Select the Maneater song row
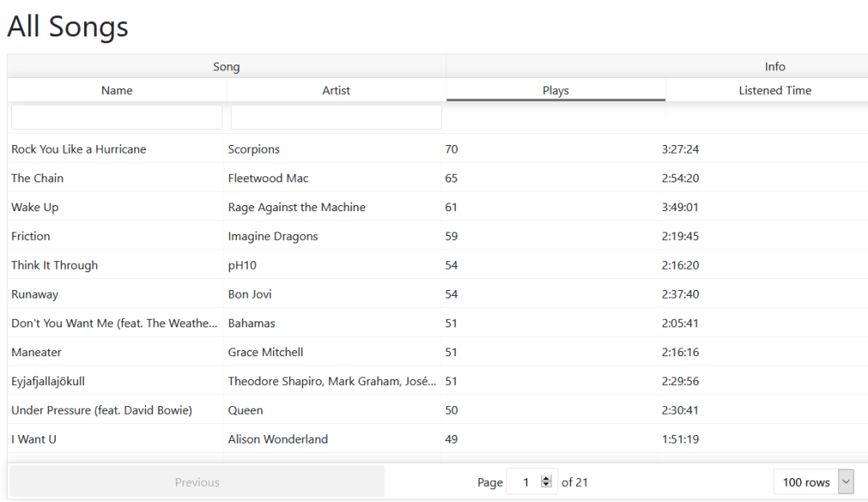 pyautogui.click(x=36, y=352)
